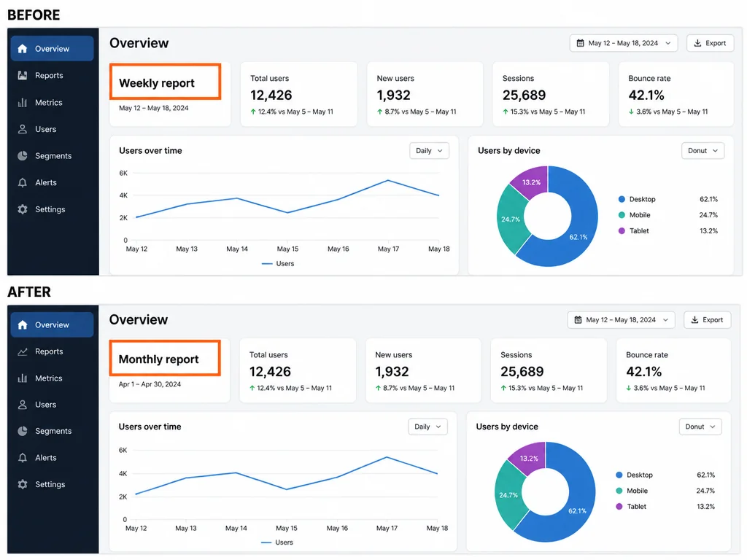This screenshot has width=747, height=560.
Task: Click the Desktop legend label in AFTER
Action: [x=640, y=475]
